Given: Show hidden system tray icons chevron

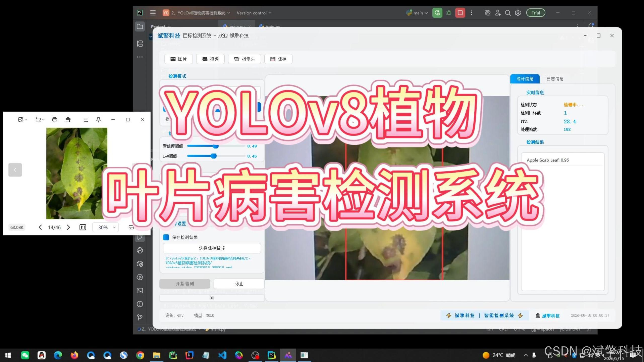Looking at the screenshot, I should (x=526, y=355).
